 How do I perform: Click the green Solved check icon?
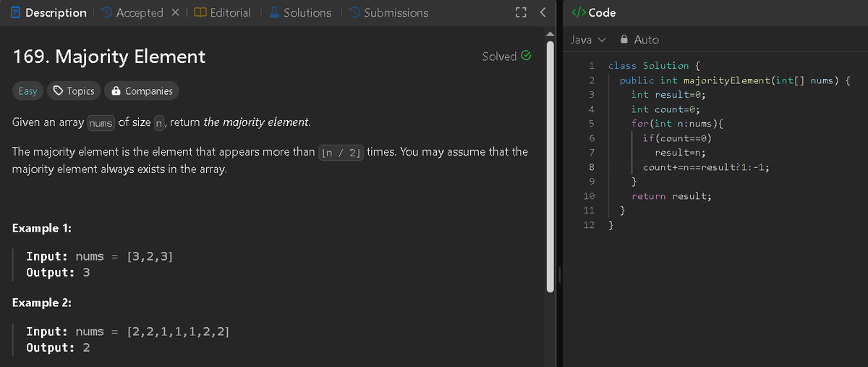click(527, 56)
